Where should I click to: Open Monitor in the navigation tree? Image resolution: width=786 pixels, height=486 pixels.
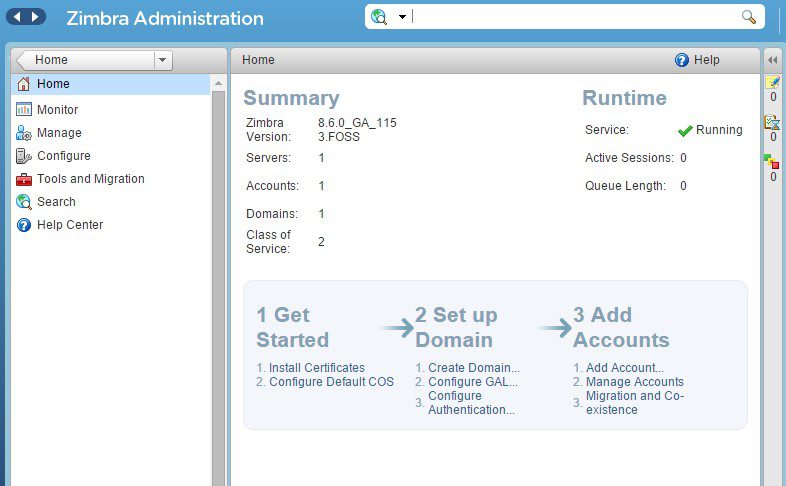57,109
